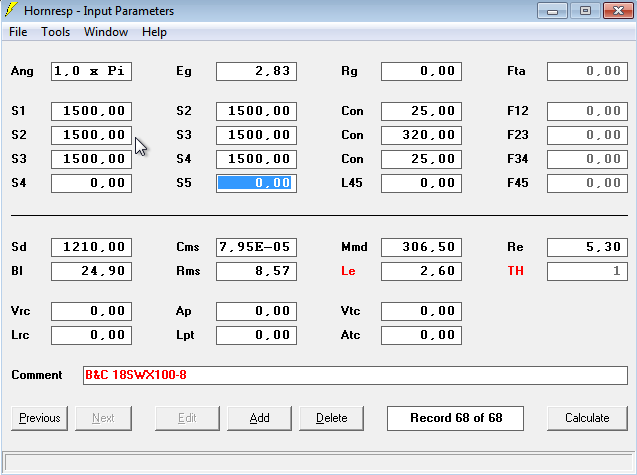Click the Vtc input field

(421, 311)
